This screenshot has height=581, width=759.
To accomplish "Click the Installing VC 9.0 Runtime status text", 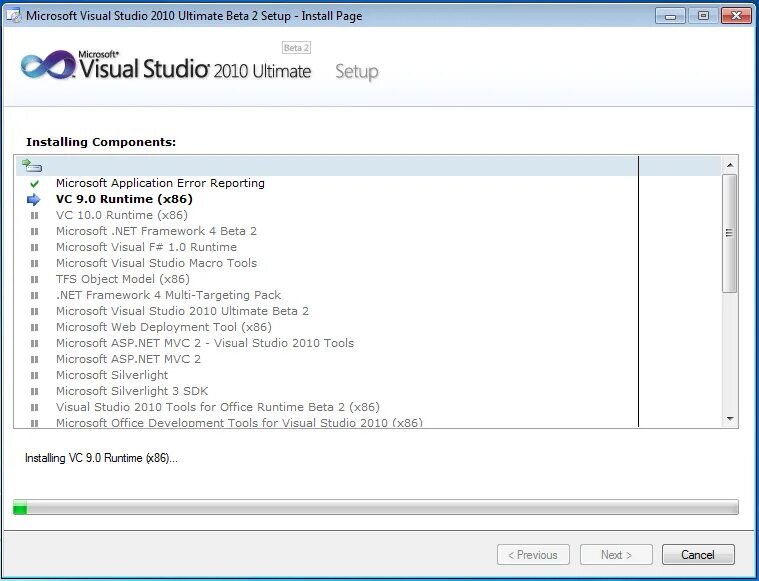I will tap(101, 458).
